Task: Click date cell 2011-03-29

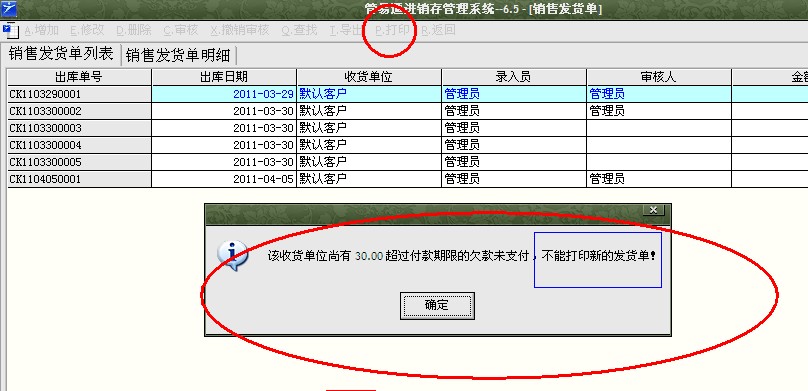Action: (x=224, y=94)
